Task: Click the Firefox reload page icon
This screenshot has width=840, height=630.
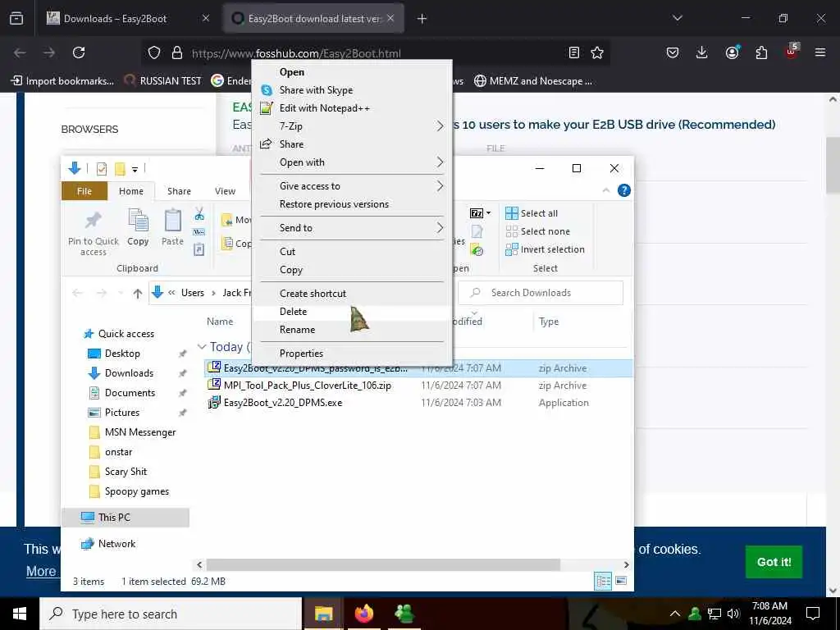Action: click(79, 52)
